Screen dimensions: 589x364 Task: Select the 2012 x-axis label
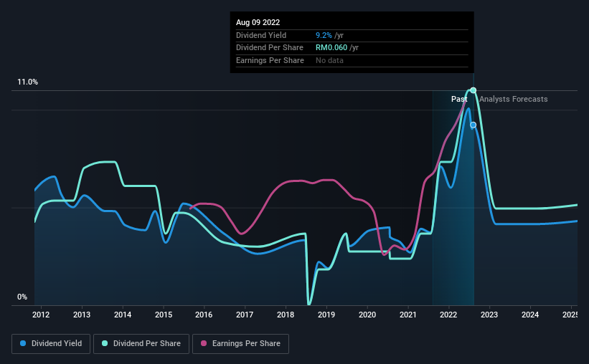(41, 315)
